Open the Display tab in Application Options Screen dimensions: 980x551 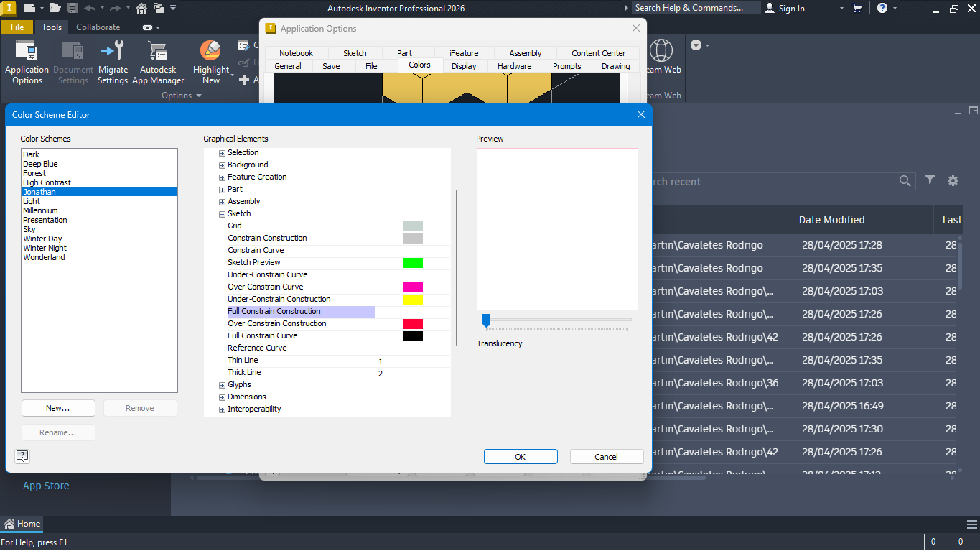464,65
